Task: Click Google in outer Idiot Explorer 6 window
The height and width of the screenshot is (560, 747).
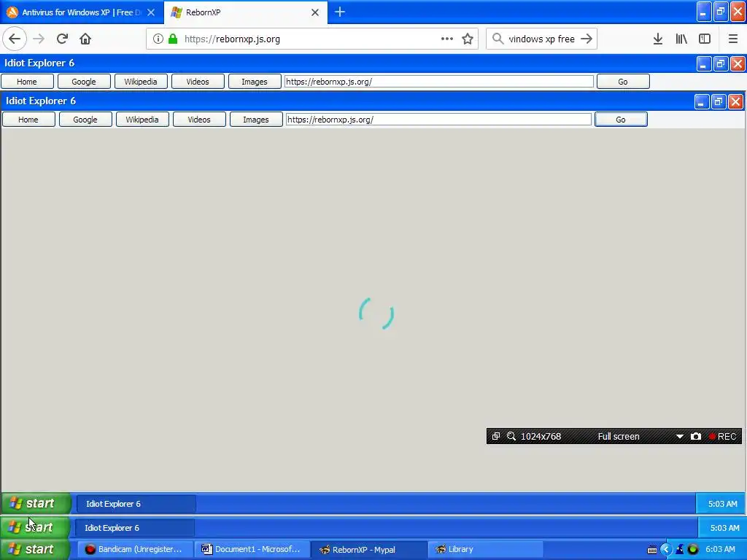Action: 84,82
